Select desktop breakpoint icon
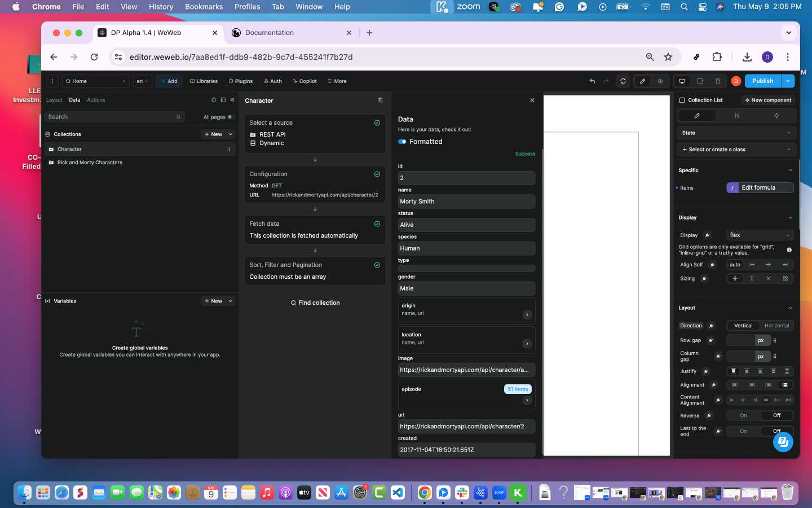This screenshot has height=508, width=812. coord(682,81)
